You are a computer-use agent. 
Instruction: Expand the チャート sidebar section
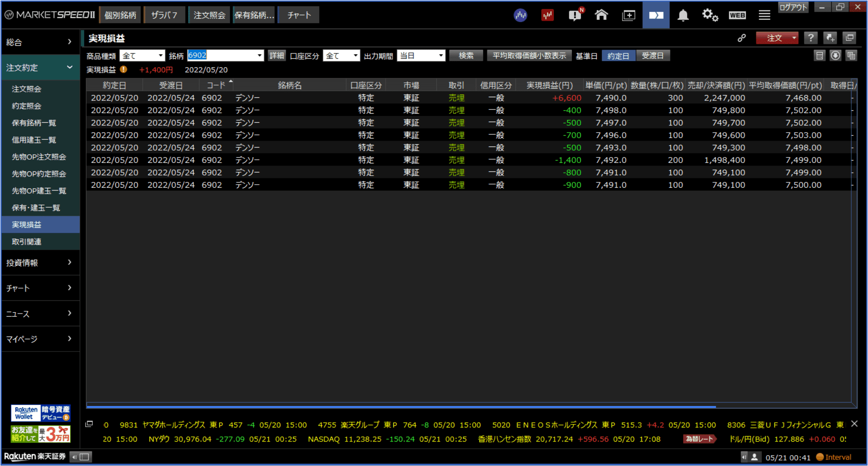point(40,288)
